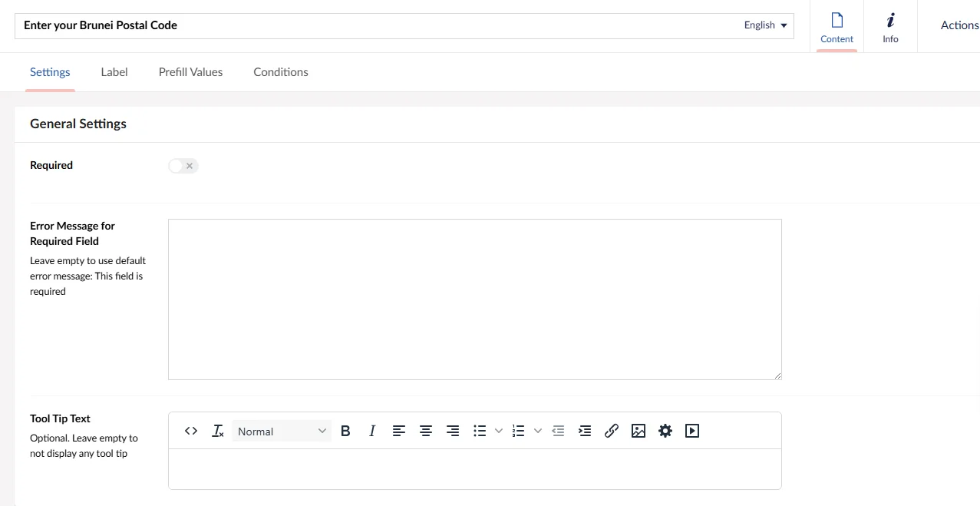Open the English language dropdown

coord(765,25)
